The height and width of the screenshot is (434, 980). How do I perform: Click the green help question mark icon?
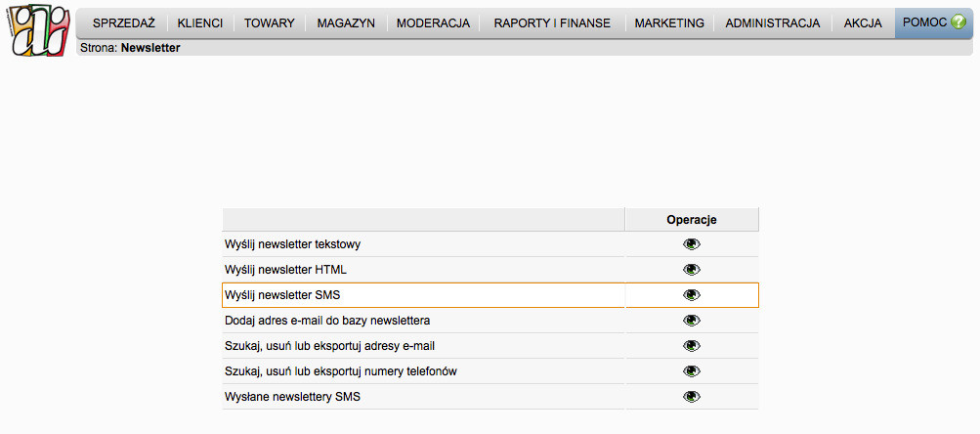point(958,22)
